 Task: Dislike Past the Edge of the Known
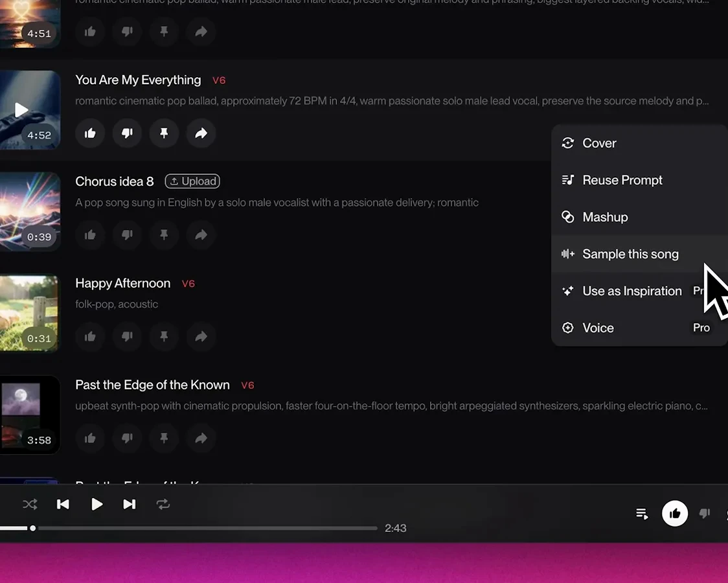[x=127, y=438]
